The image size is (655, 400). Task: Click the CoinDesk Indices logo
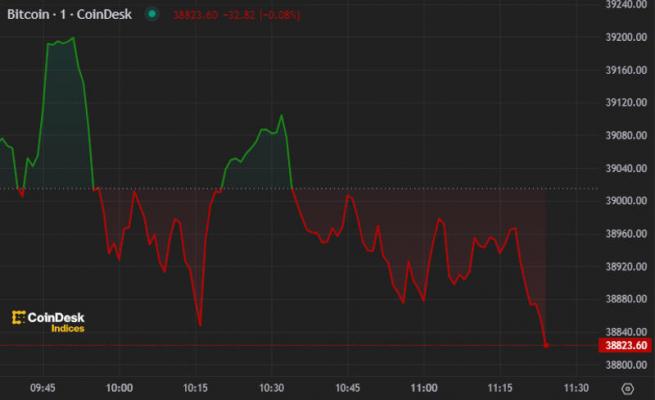[x=50, y=321]
